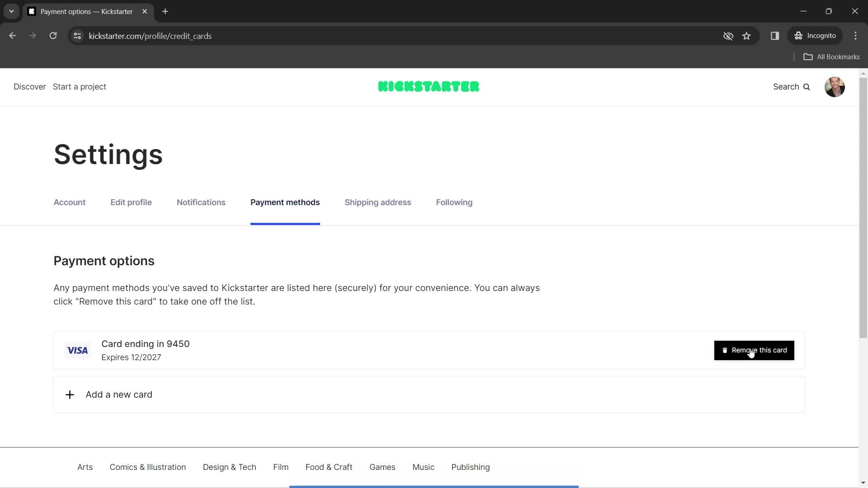
Task: Click the Payment methods tab
Action: [x=285, y=202]
